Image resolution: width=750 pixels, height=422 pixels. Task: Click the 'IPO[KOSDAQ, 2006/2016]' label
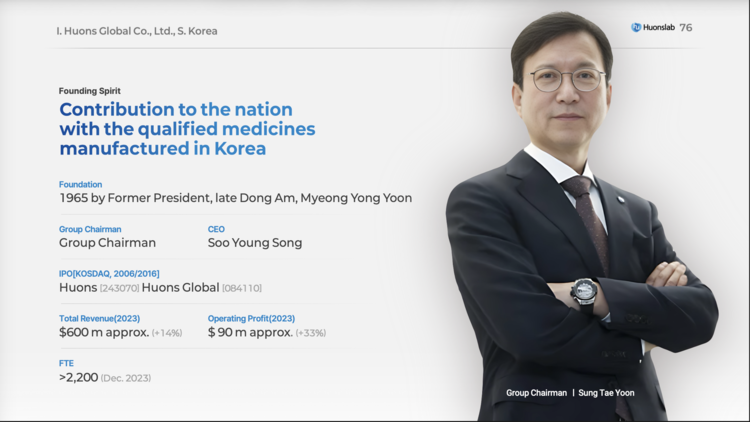pos(109,274)
